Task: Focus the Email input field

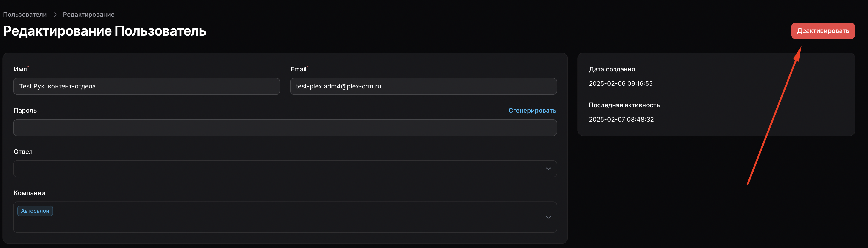Action: (x=423, y=86)
